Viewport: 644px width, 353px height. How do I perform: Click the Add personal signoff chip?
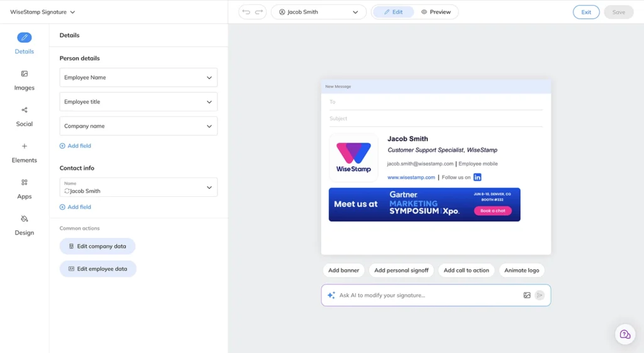pos(401,271)
